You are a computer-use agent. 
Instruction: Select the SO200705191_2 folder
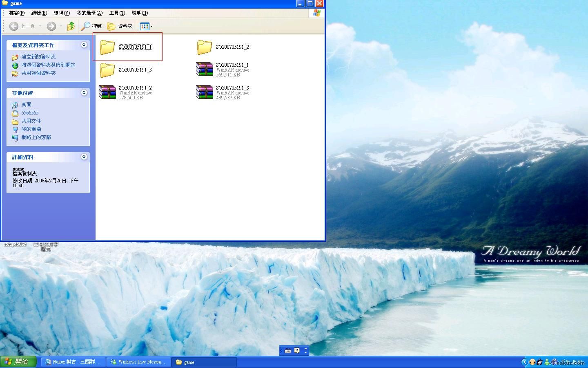tap(223, 47)
